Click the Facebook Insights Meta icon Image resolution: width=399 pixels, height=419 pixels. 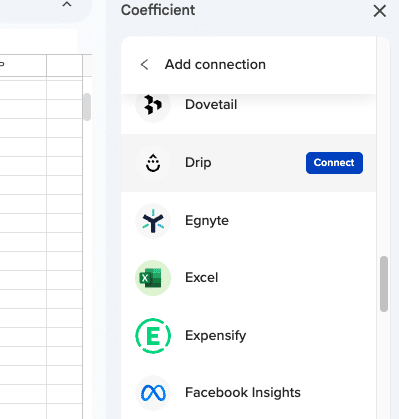153,393
